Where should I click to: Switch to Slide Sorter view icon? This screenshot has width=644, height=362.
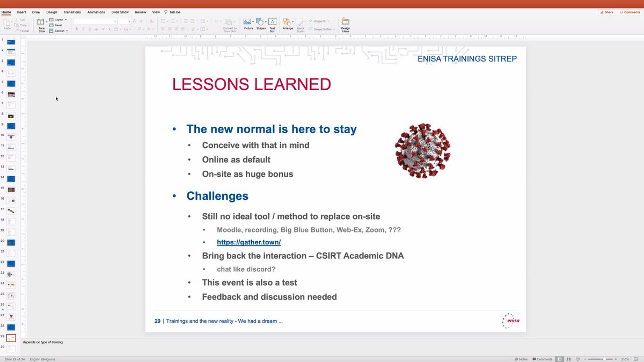pyautogui.click(x=568, y=359)
